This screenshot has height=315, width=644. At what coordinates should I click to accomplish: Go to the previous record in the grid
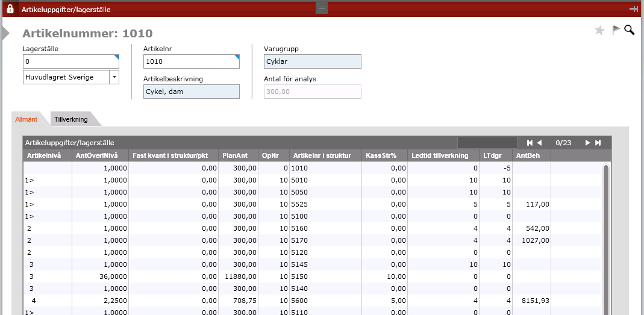coord(539,143)
